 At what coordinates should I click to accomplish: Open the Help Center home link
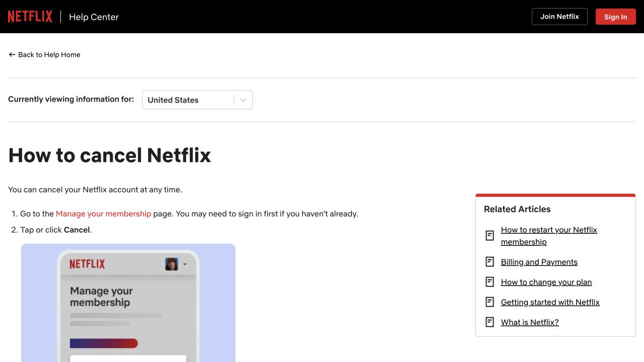point(94,17)
